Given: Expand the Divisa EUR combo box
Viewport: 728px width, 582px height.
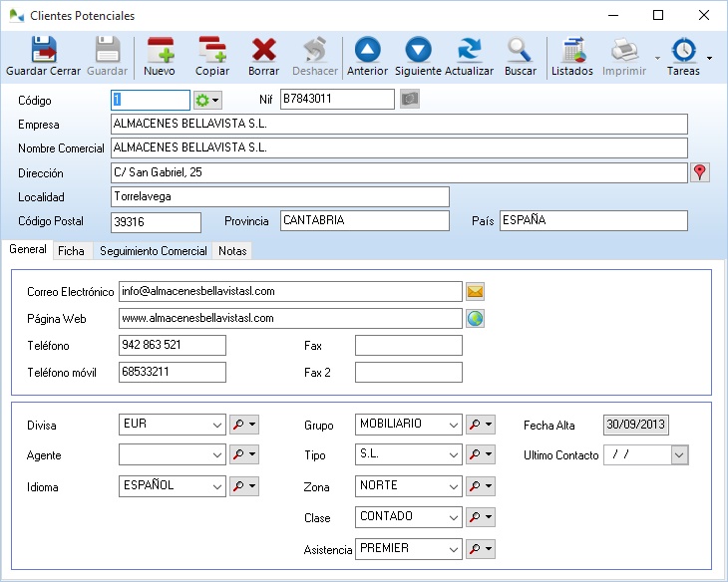Looking at the screenshot, I should [216, 425].
